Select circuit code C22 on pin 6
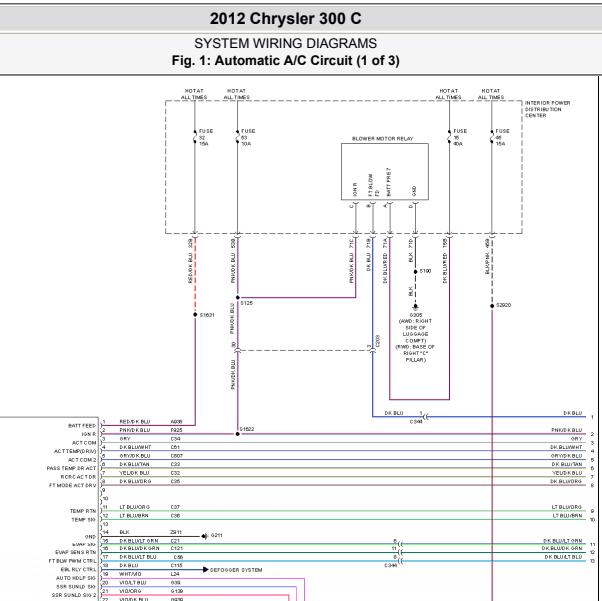The width and height of the screenshot is (602, 601). [x=175, y=464]
